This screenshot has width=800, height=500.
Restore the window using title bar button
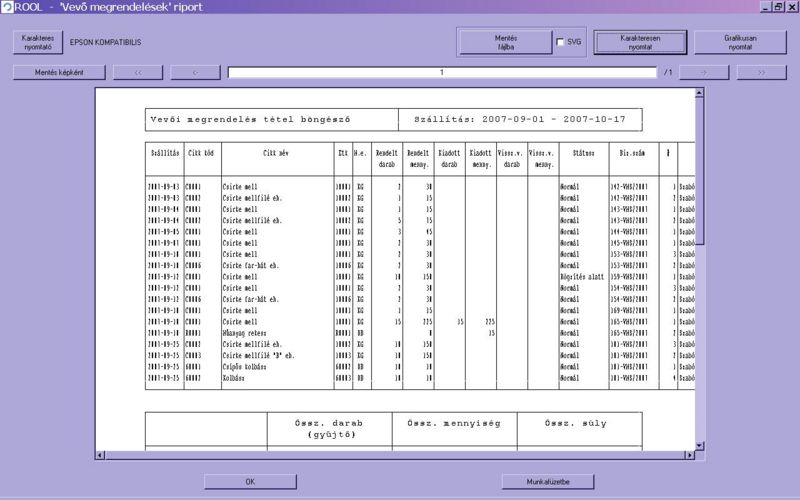click(778, 7)
